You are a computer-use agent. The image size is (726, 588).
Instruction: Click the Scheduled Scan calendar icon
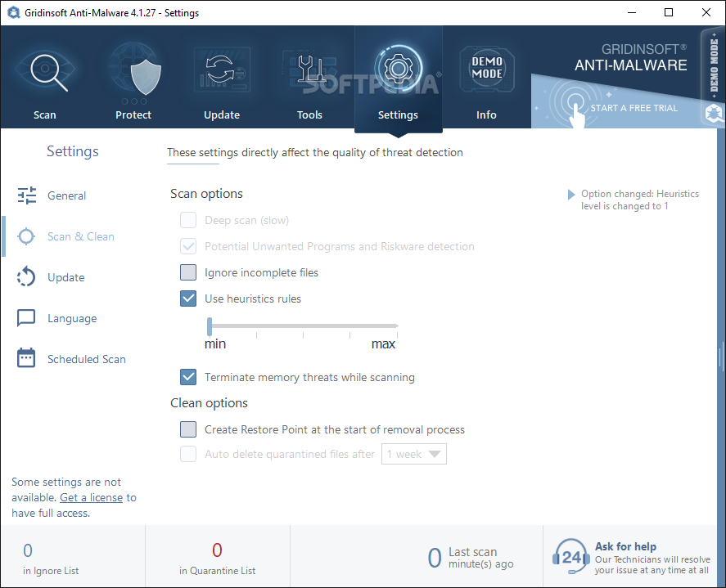pyautogui.click(x=26, y=357)
